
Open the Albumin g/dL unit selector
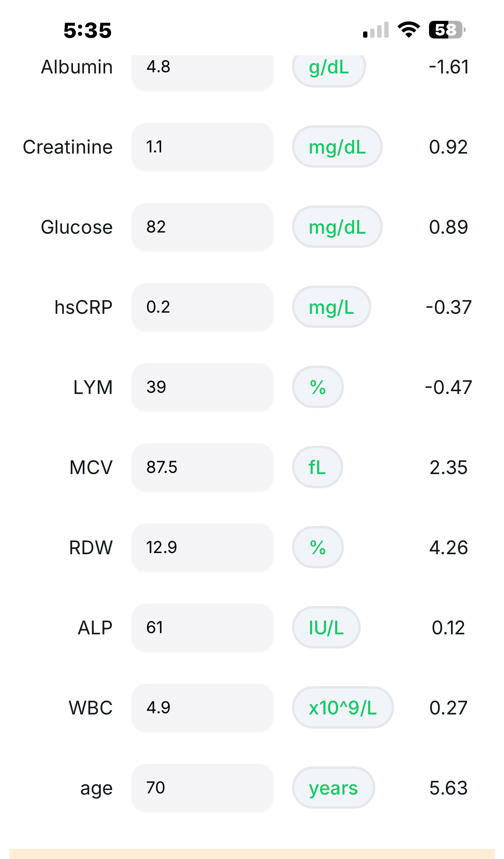(329, 68)
